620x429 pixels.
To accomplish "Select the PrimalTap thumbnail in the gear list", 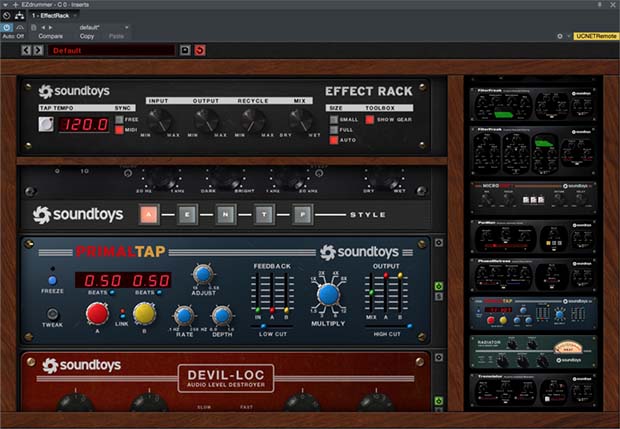I will (533, 313).
